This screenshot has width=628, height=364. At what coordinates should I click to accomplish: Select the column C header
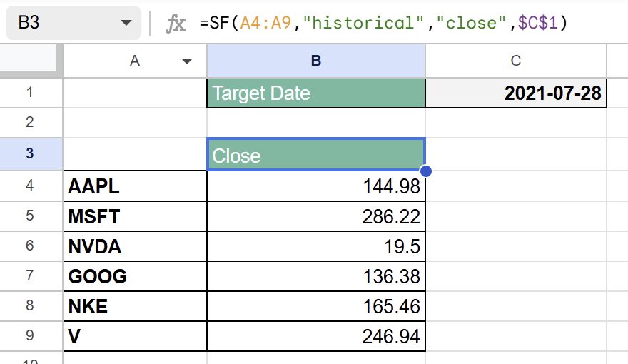tap(516, 61)
